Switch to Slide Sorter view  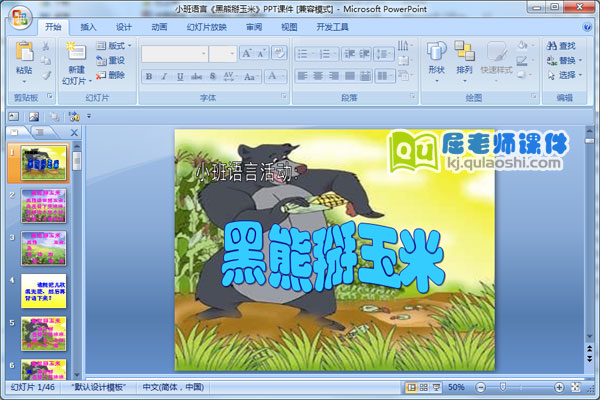pyautogui.click(x=424, y=387)
